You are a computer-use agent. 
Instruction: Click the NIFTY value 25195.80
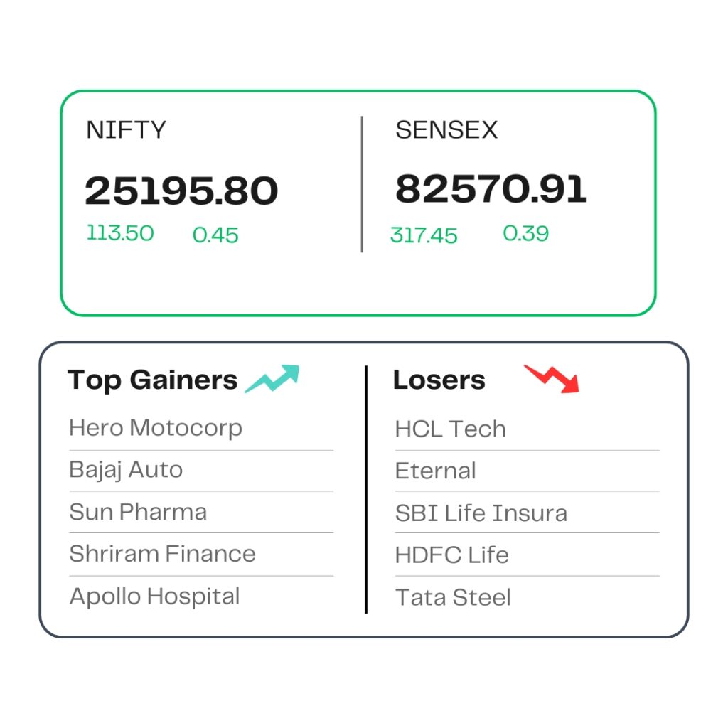coord(181,191)
